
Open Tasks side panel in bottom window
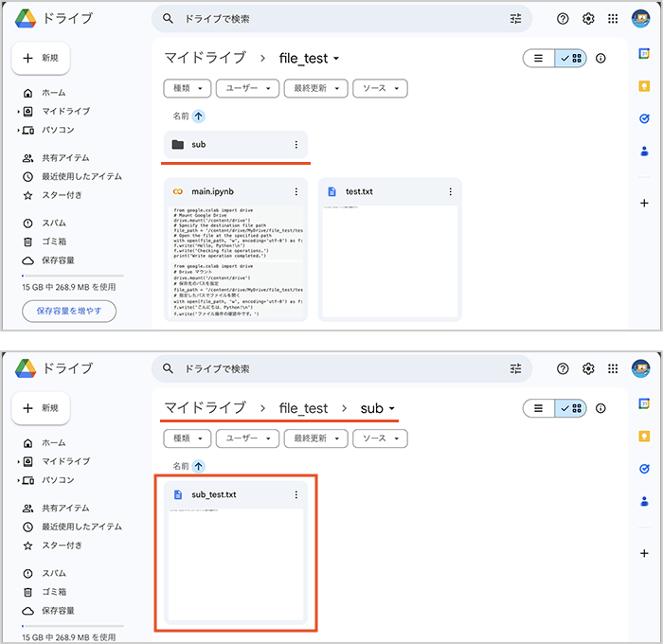[x=644, y=469]
